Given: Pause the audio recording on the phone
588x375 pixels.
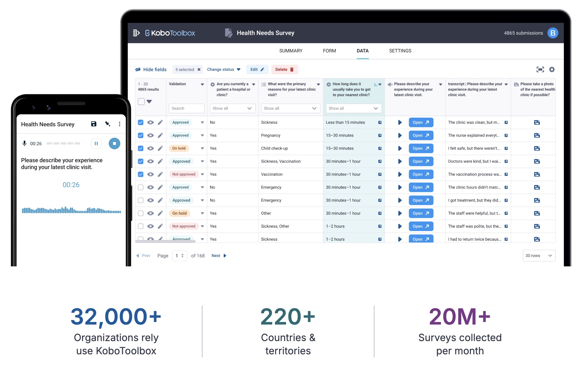Looking at the screenshot, I should click(x=96, y=143).
